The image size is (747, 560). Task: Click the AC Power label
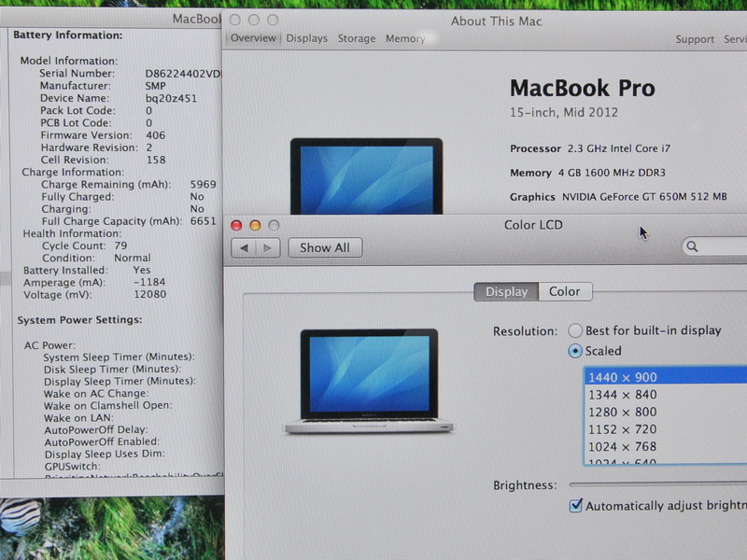(50, 345)
